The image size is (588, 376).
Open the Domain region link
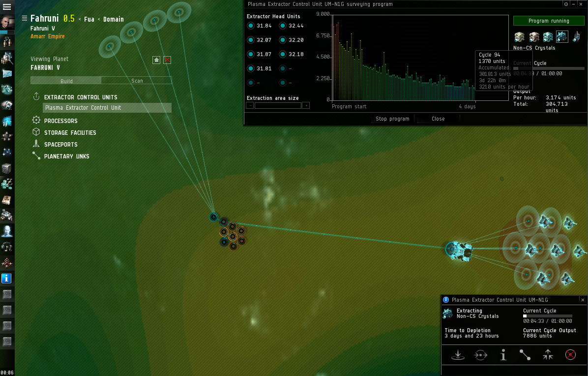click(x=113, y=19)
